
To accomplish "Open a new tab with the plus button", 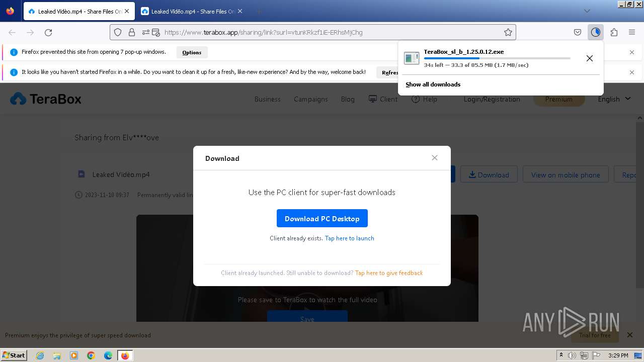I will click(x=259, y=11).
